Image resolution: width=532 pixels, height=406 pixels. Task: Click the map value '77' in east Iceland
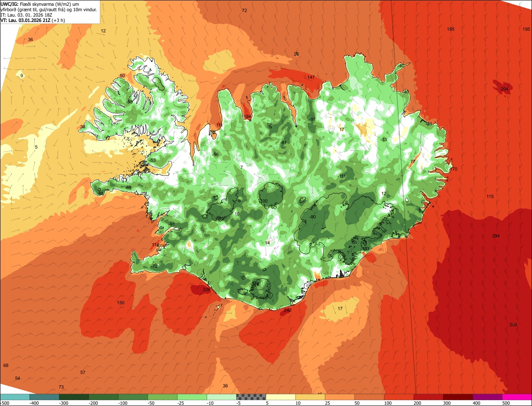(413, 162)
